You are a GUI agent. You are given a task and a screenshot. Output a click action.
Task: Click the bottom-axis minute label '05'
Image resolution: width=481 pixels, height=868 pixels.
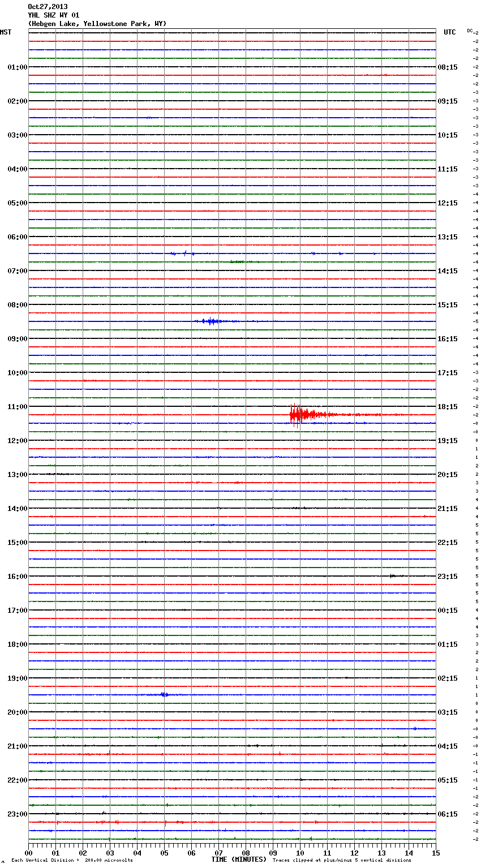click(x=165, y=853)
